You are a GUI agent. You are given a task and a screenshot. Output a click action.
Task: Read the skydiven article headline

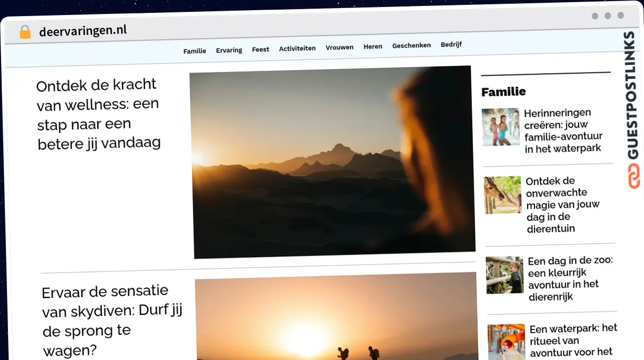113,321
